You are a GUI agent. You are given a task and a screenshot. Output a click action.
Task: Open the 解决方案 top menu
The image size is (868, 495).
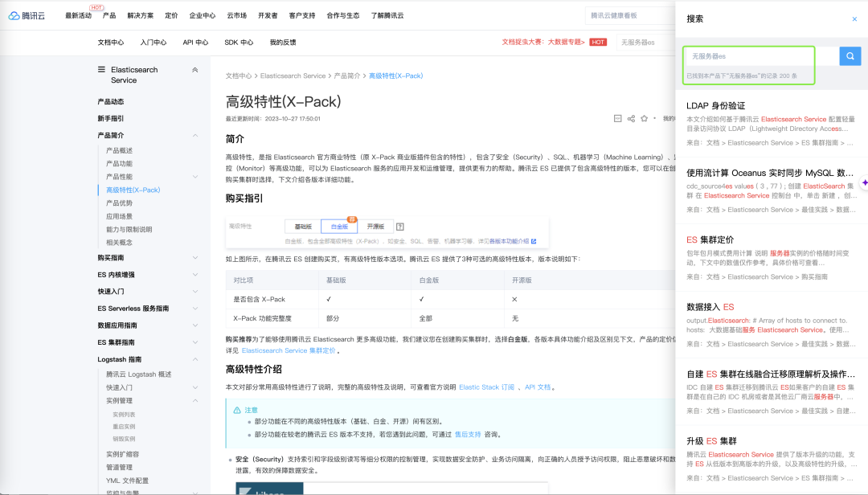point(140,15)
